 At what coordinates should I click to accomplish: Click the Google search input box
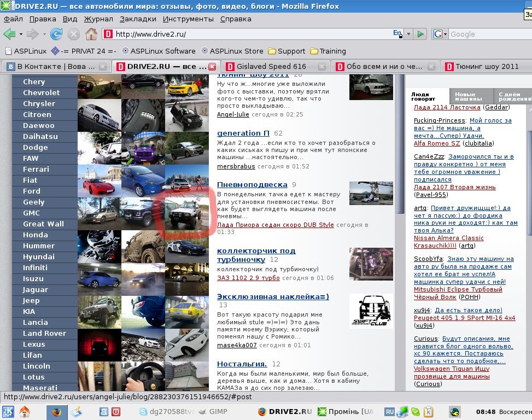coord(490,34)
